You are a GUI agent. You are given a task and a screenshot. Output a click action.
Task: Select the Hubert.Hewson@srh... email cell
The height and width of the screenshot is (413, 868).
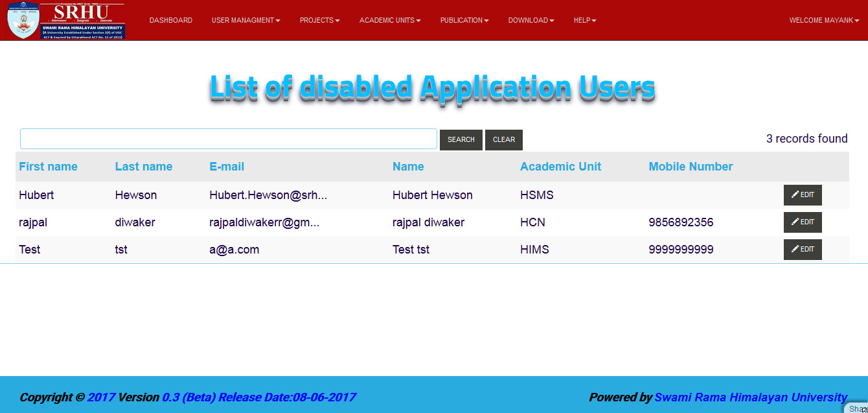[x=268, y=195]
